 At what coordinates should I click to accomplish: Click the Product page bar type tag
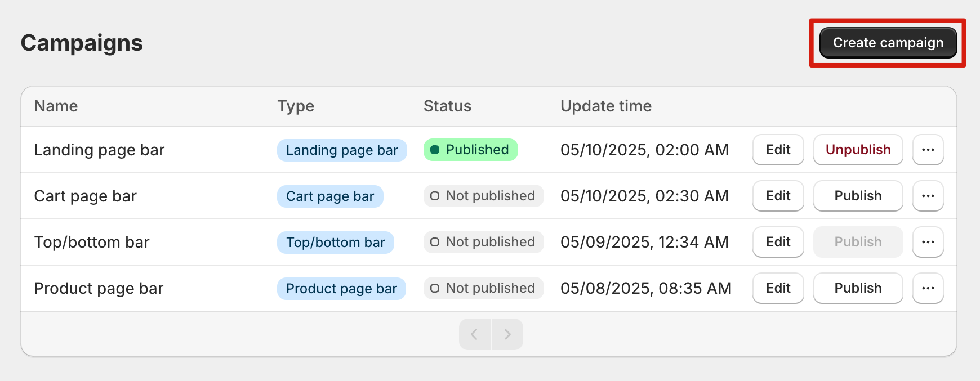pyautogui.click(x=341, y=288)
